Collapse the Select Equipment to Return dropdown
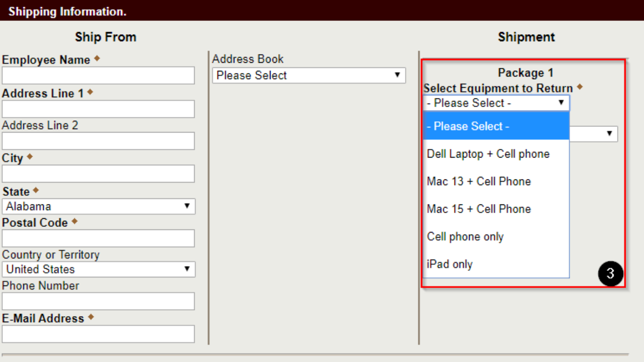644x362 pixels. tap(496, 103)
